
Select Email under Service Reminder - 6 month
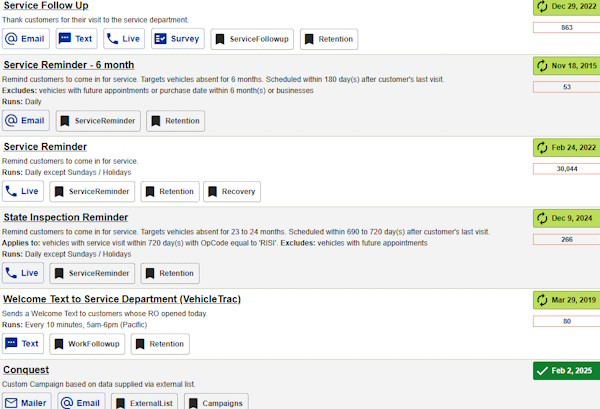[26, 121]
